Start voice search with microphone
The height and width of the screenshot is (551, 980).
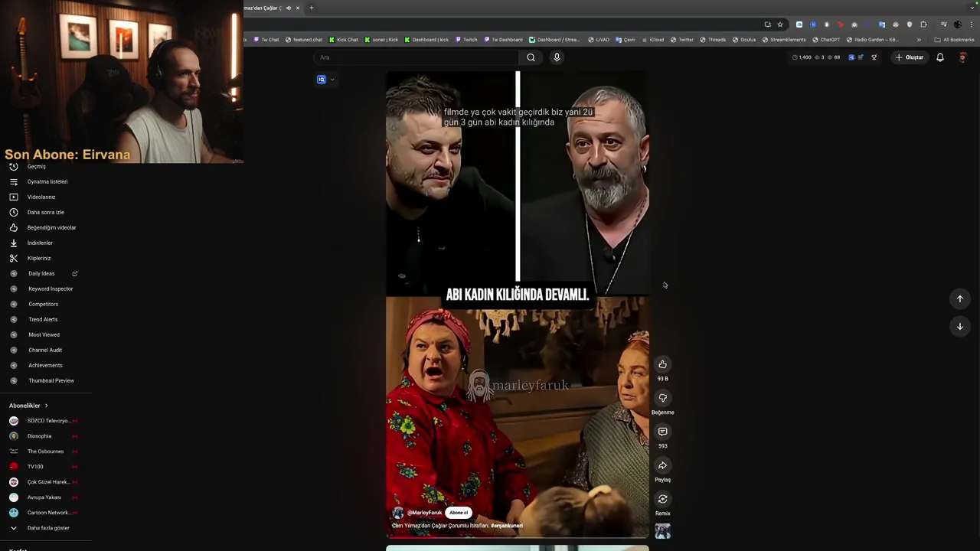[x=557, y=57]
